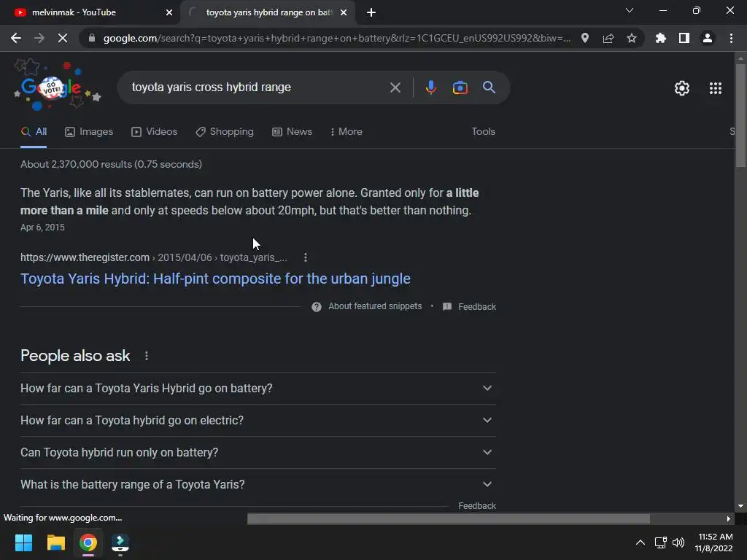The image size is (747, 560).
Task: Click the theregister.com result URL
Action: [154, 257]
